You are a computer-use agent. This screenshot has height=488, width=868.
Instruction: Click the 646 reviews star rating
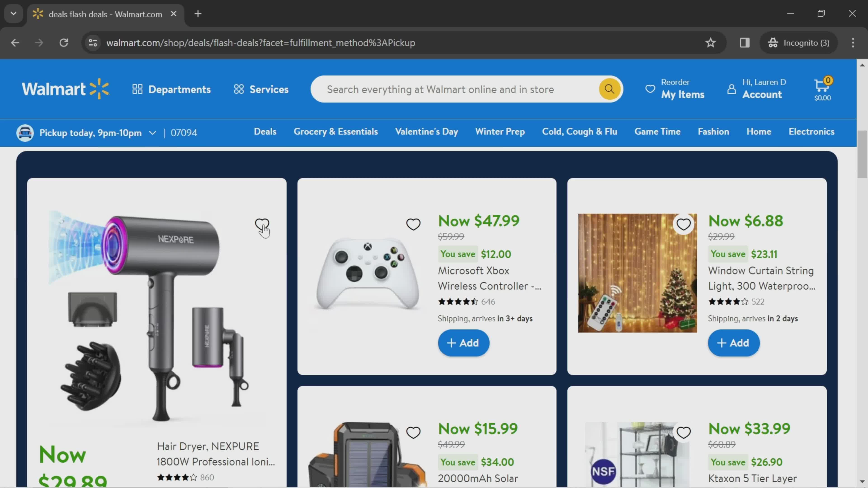pyautogui.click(x=466, y=302)
